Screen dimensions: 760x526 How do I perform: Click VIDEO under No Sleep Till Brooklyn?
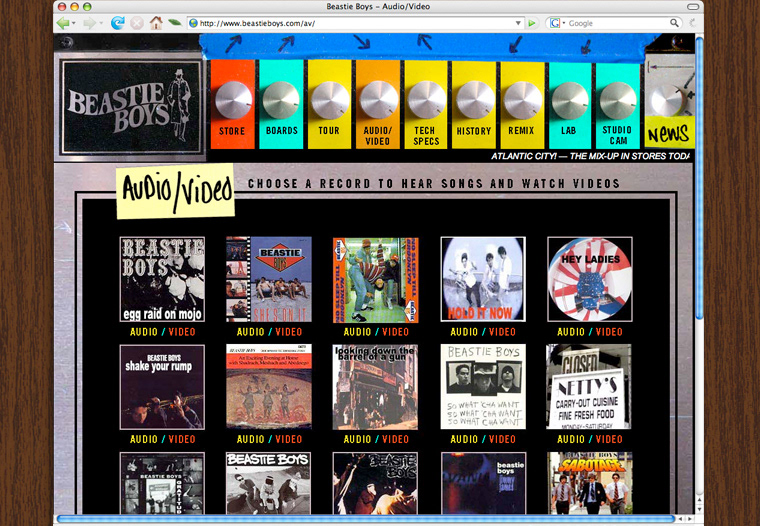click(x=395, y=332)
